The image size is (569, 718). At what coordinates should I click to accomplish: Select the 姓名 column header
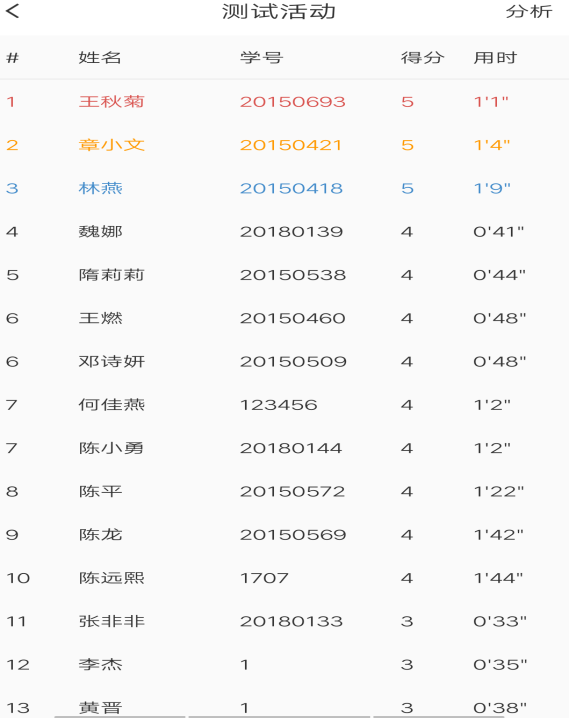pyautogui.click(x=100, y=58)
